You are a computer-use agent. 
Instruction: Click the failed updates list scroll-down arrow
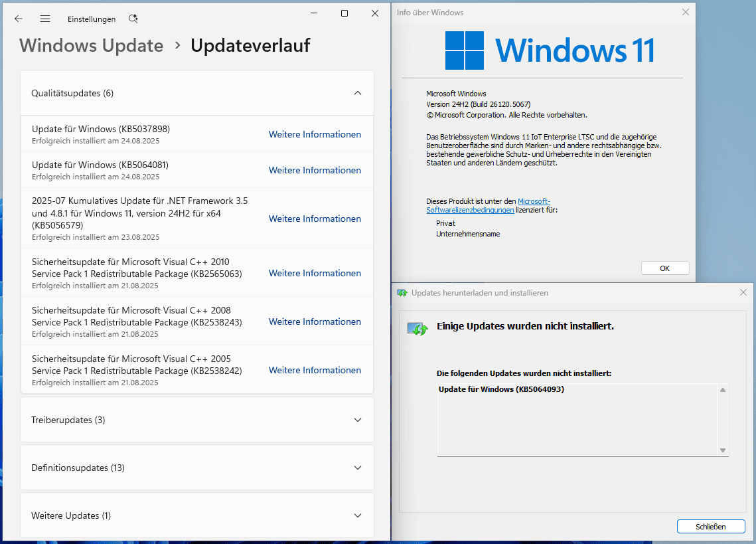point(723,450)
